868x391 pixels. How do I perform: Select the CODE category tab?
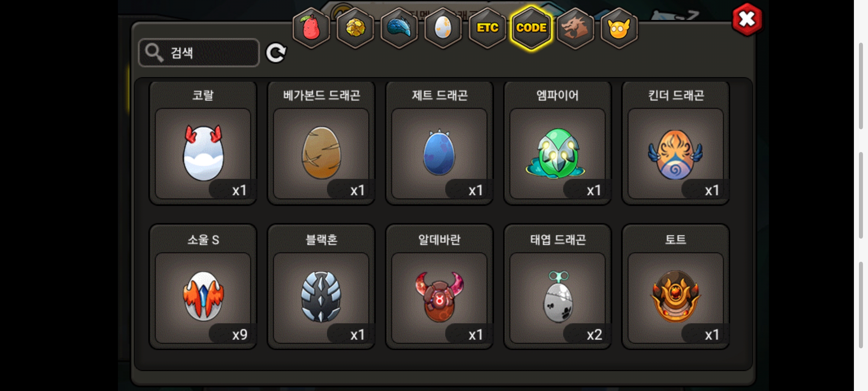point(531,28)
